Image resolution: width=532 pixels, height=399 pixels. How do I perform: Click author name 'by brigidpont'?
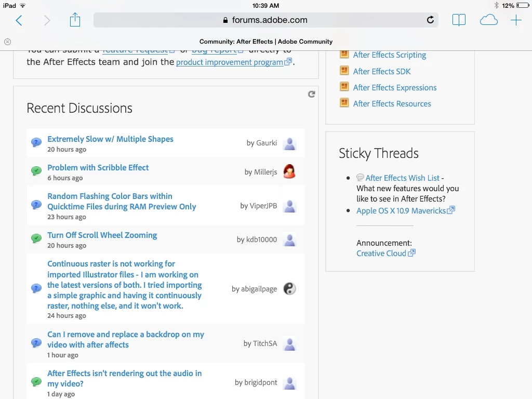[256, 383]
